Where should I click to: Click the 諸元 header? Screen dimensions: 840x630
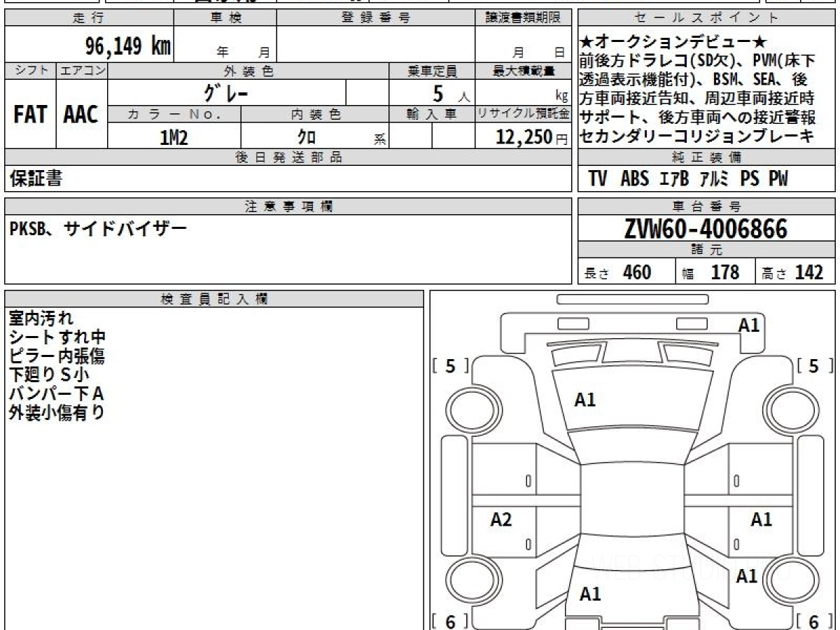707,250
